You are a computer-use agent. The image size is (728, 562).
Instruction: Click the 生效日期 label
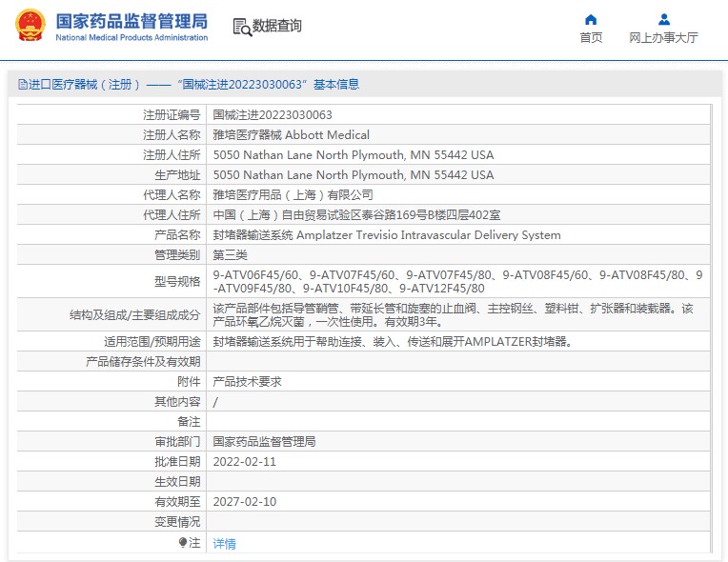pos(177,482)
